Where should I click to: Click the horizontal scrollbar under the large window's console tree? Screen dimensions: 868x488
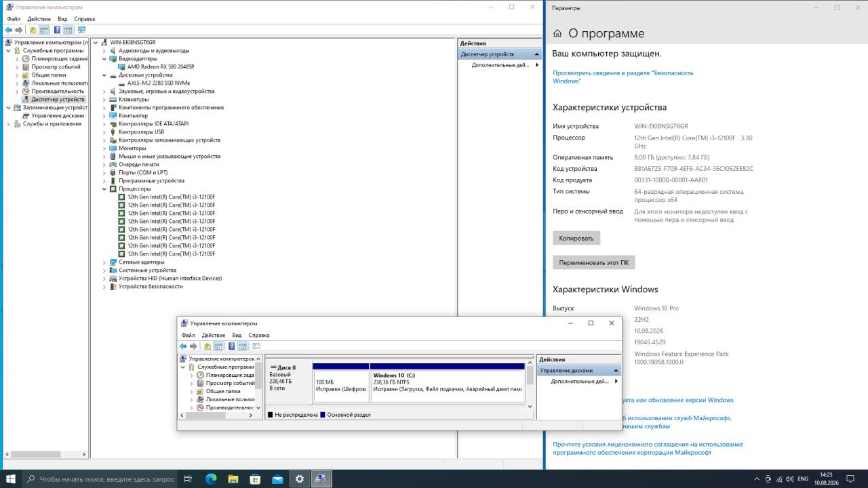46,454
